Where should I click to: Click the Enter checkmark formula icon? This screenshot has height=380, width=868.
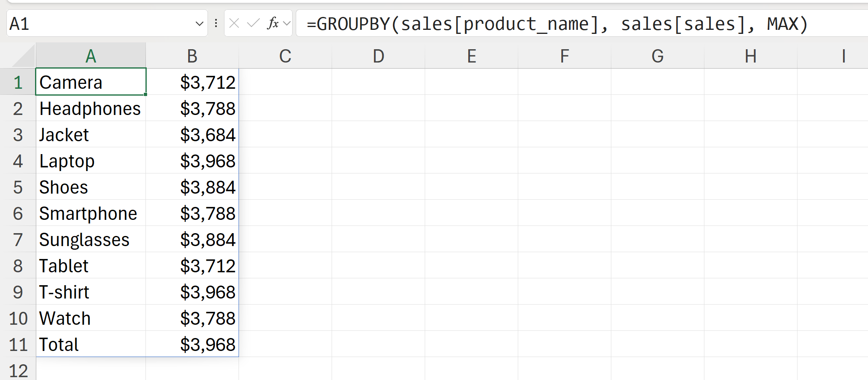[x=253, y=23]
